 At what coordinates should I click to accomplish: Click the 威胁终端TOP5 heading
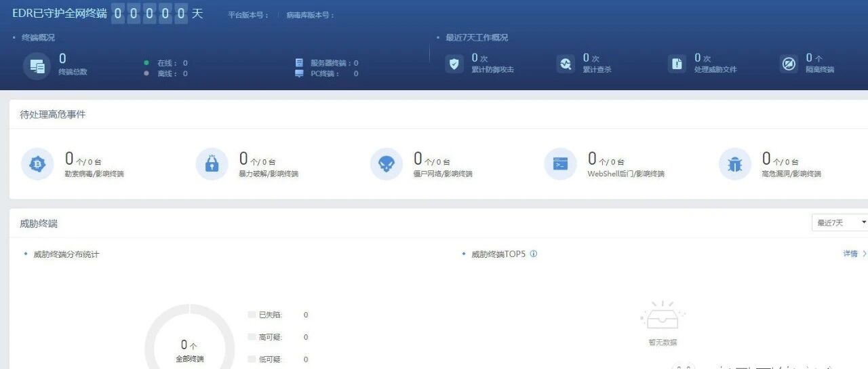click(x=498, y=254)
